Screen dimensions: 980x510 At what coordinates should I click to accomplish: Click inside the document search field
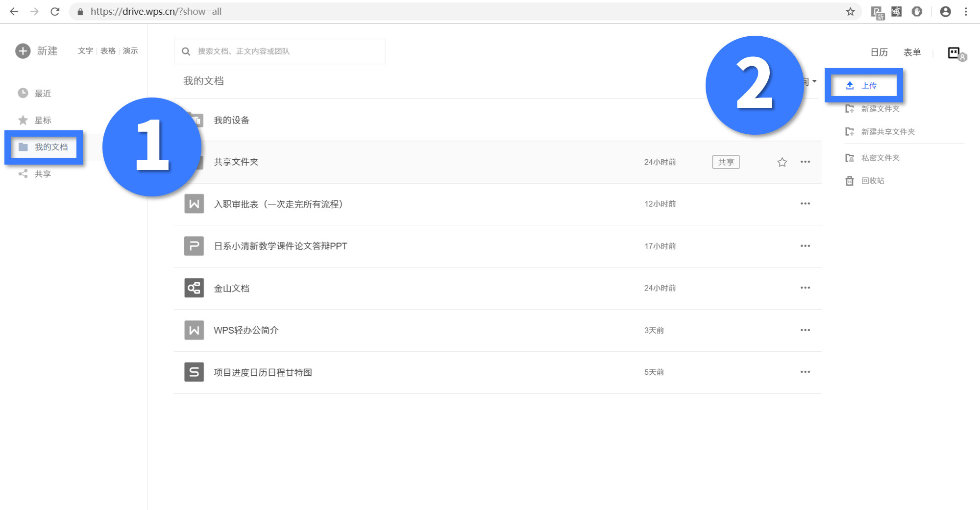pyautogui.click(x=279, y=51)
